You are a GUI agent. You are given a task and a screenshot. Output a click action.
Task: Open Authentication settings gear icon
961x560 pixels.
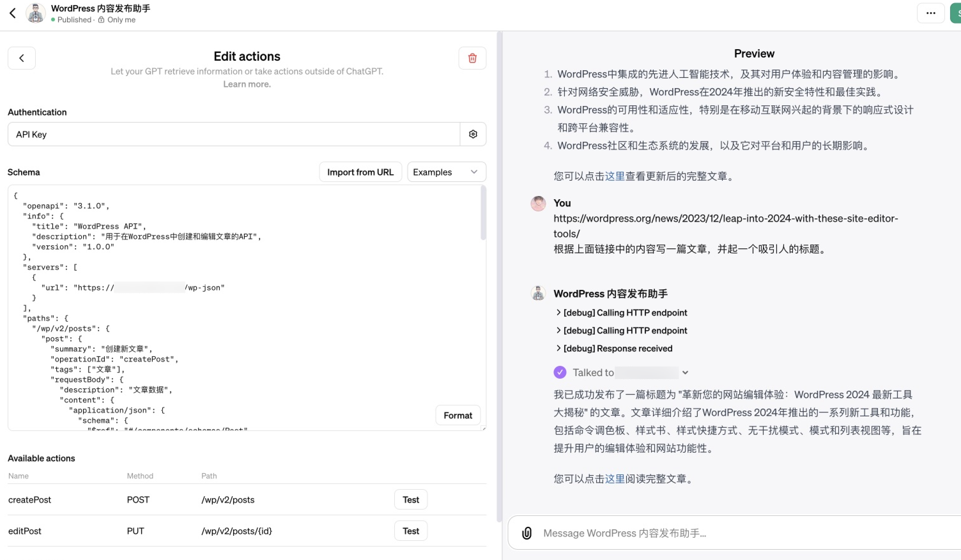(473, 134)
